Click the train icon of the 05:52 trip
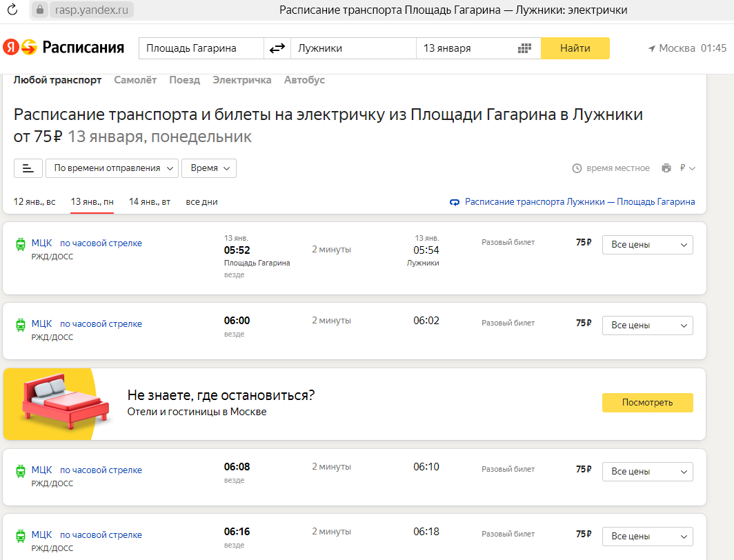Image resolution: width=734 pixels, height=560 pixels. click(21, 244)
